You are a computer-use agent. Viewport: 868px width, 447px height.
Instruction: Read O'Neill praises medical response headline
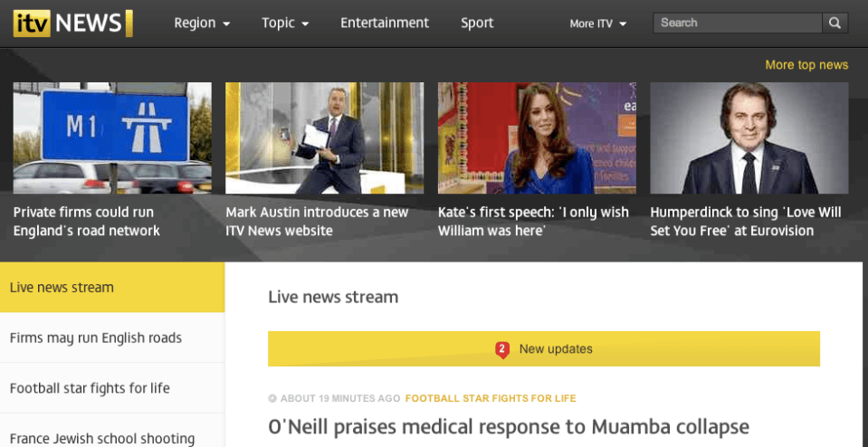[509, 426]
